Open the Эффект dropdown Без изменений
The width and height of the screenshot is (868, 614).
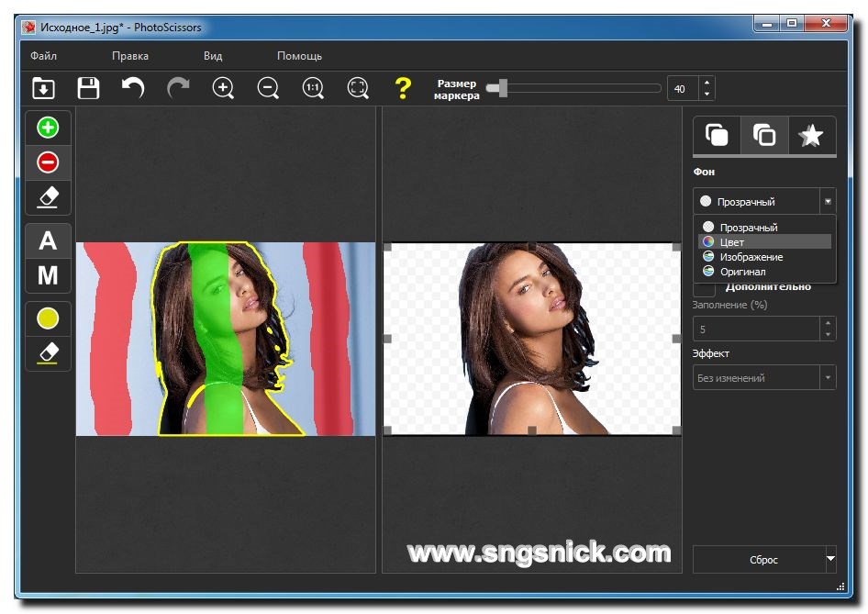[764, 377]
